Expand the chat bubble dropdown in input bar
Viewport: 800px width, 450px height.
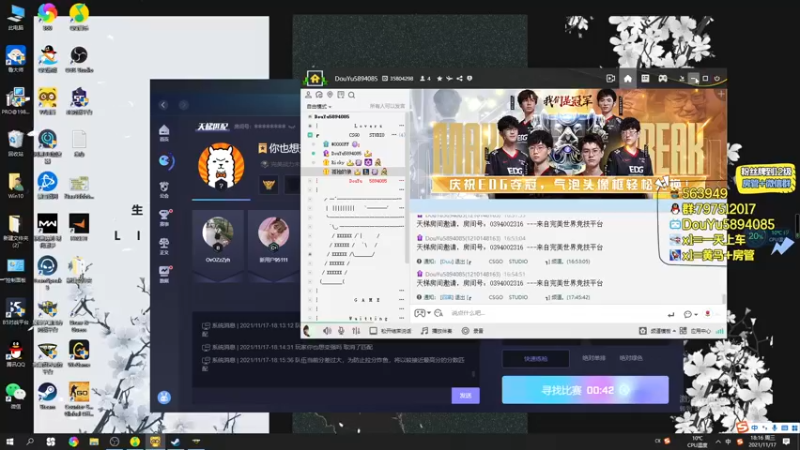[x=696, y=314]
